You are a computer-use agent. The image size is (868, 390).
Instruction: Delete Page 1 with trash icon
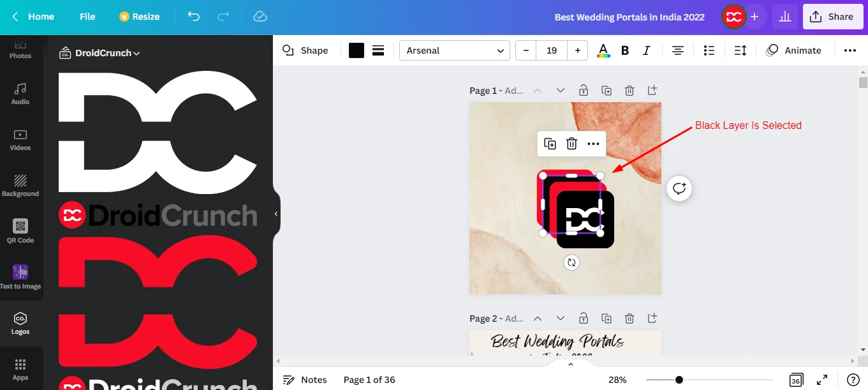(629, 91)
